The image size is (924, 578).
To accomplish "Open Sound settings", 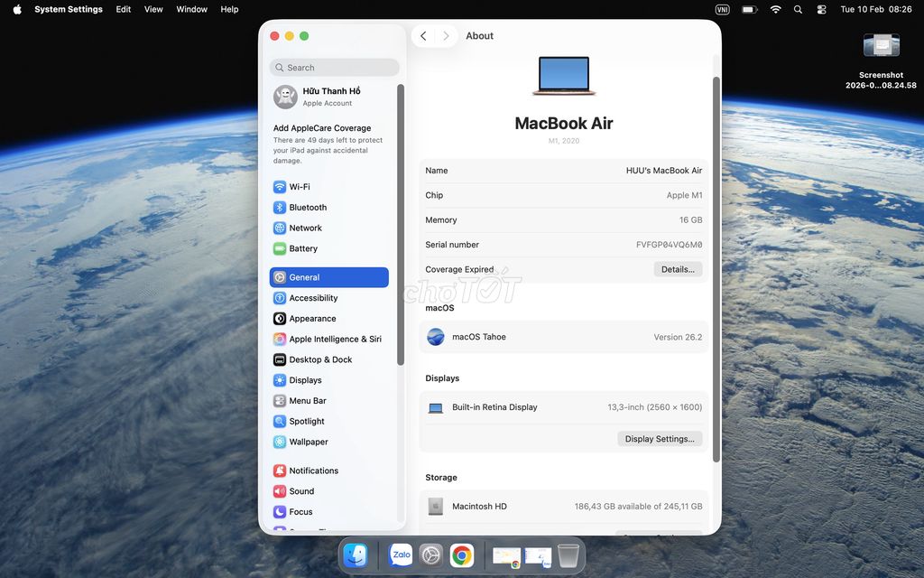I will (x=301, y=490).
